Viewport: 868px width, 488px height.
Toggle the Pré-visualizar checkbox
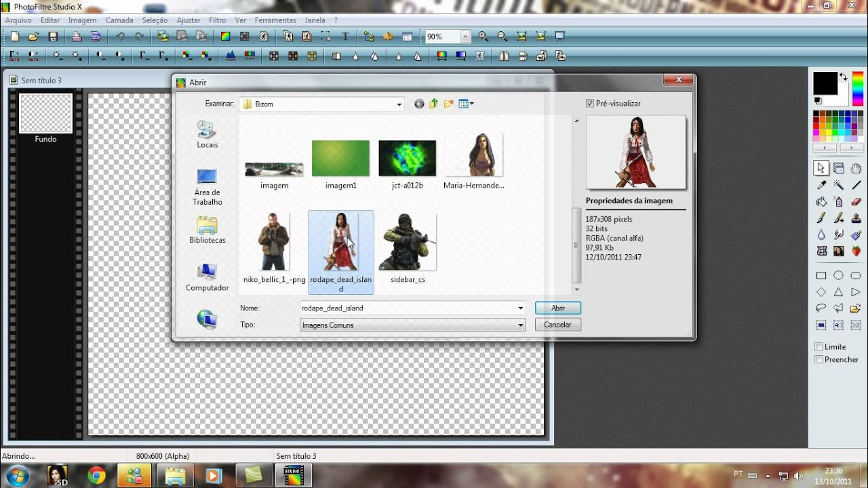pos(590,103)
